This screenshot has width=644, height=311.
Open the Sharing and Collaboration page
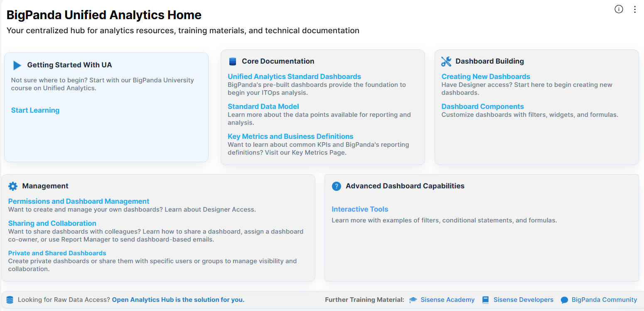pyautogui.click(x=52, y=223)
